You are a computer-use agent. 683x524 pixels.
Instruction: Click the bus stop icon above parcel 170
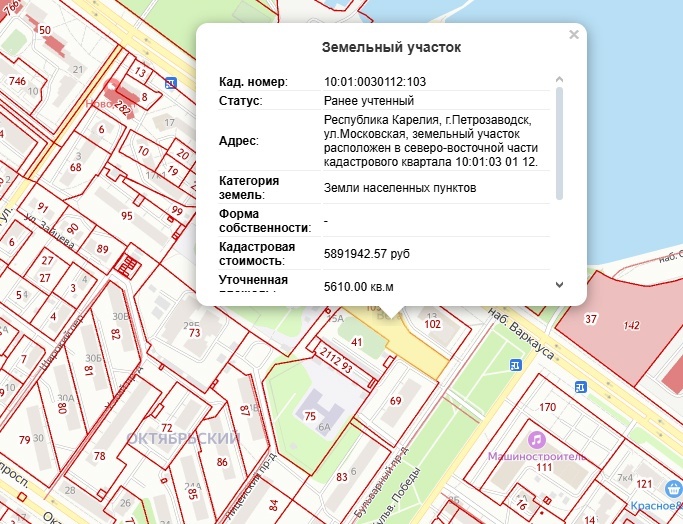pyautogui.click(x=580, y=386)
